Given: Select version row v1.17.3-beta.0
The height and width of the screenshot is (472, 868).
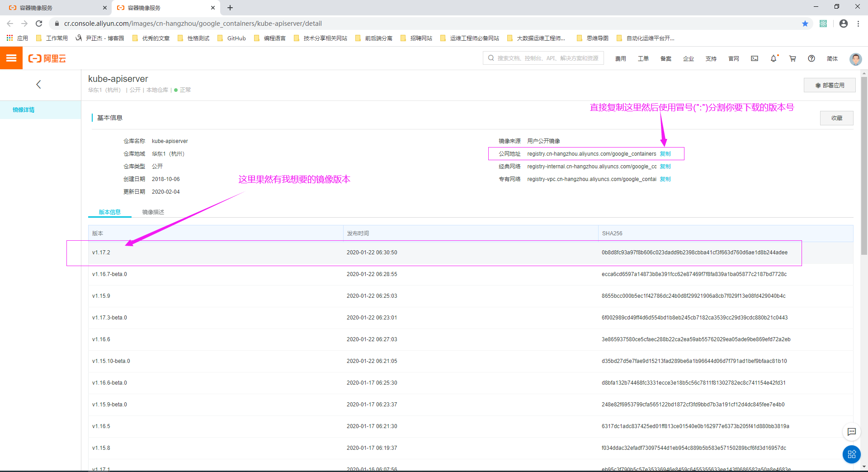Looking at the screenshot, I should pyautogui.click(x=471, y=318).
